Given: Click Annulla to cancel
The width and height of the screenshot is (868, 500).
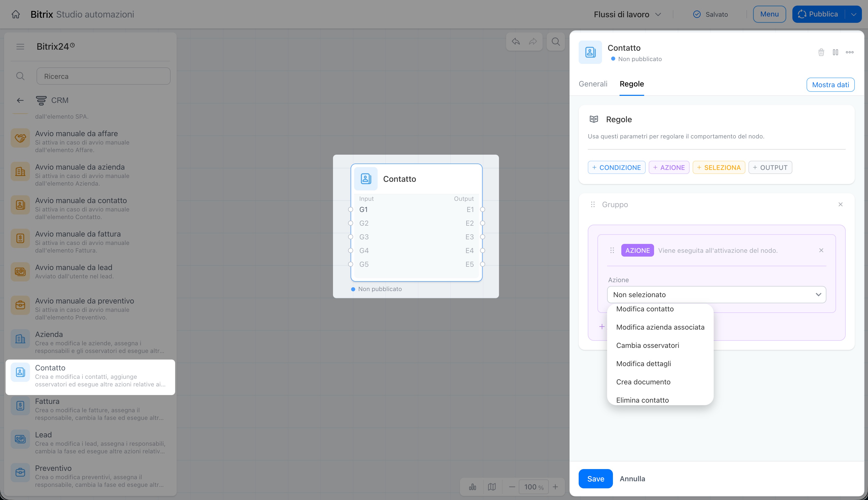Looking at the screenshot, I should pos(632,479).
